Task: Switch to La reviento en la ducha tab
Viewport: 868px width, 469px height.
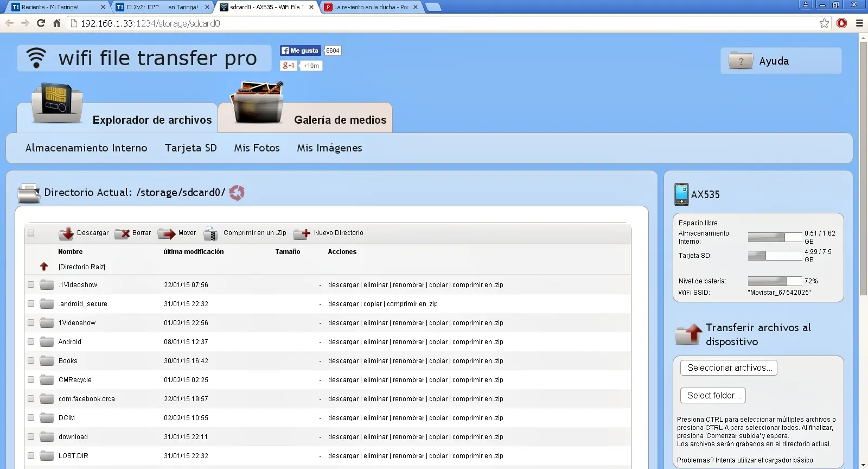Action: tap(372, 7)
